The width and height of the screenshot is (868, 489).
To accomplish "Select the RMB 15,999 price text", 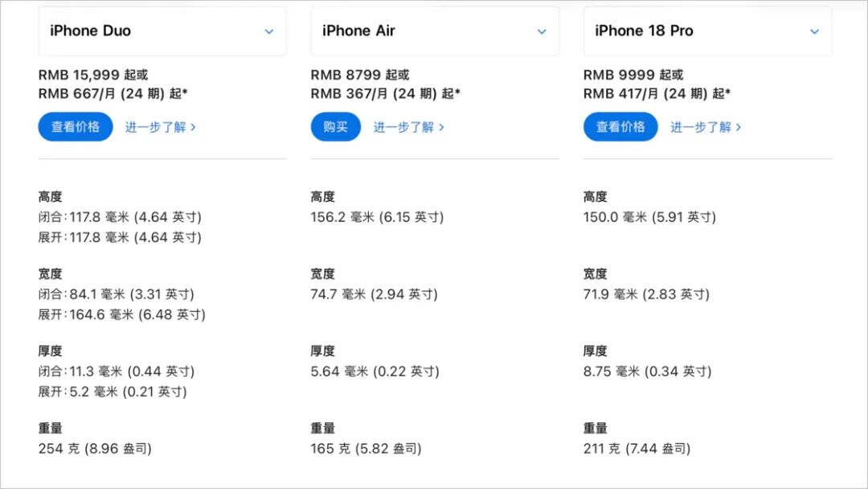I will (79, 75).
